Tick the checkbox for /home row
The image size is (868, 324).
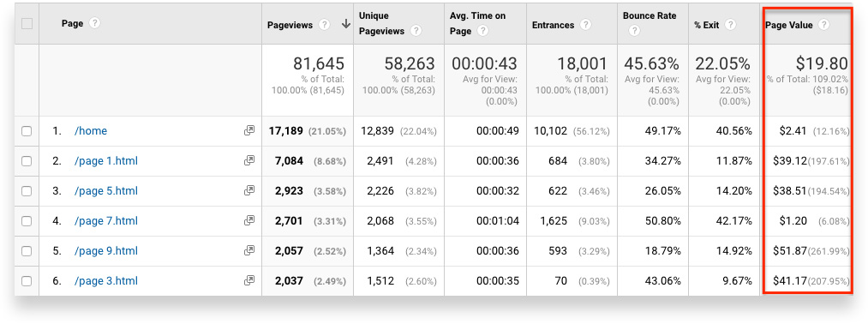pyautogui.click(x=27, y=131)
